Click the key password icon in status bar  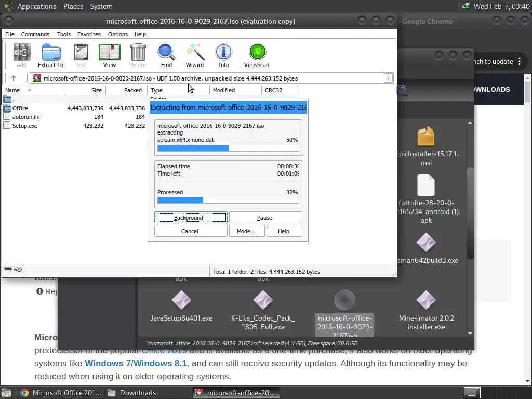pyautogui.click(x=18, y=269)
